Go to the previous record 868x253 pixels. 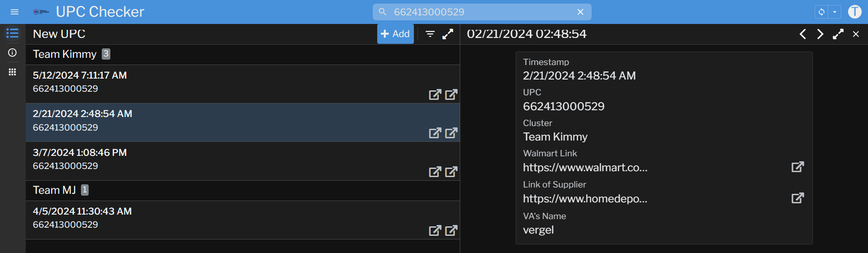[802, 34]
